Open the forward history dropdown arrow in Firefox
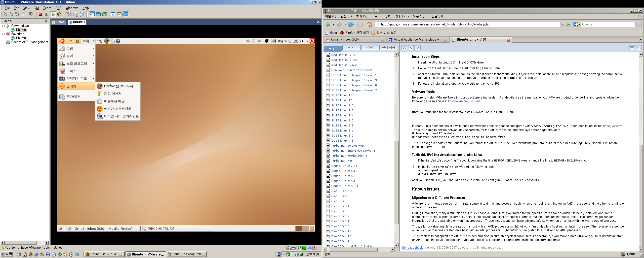 point(345,25)
